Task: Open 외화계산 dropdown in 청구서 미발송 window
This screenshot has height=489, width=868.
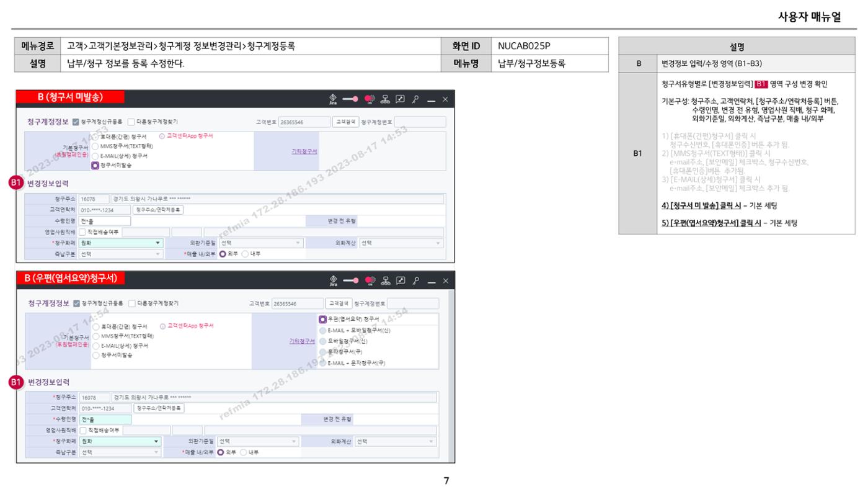Action: [401, 243]
